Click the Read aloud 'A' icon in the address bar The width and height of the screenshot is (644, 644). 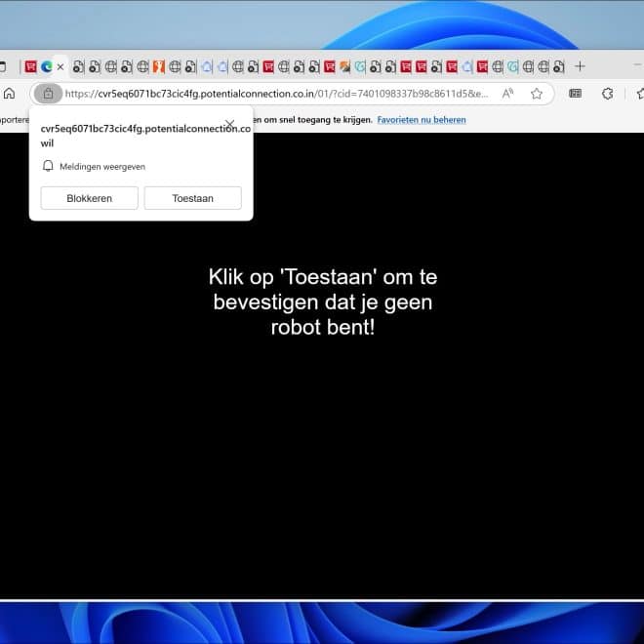pyautogui.click(x=507, y=94)
